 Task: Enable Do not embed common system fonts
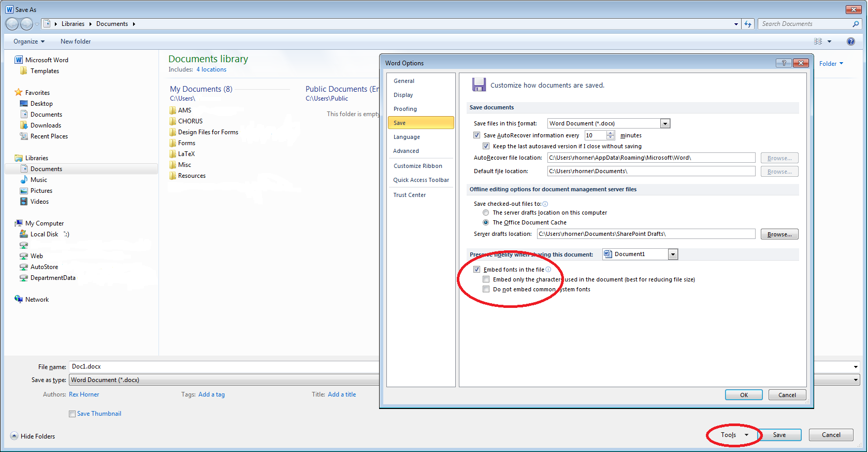(486, 289)
